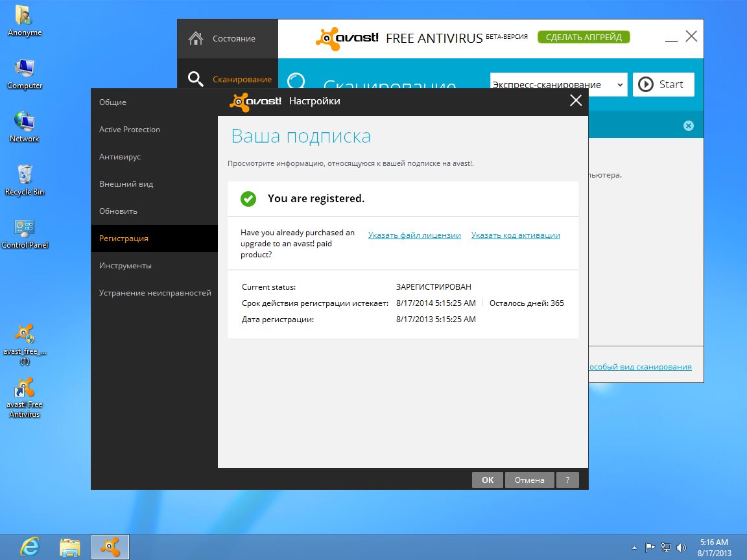Cancel settings with the Отмена button

click(529, 480)
